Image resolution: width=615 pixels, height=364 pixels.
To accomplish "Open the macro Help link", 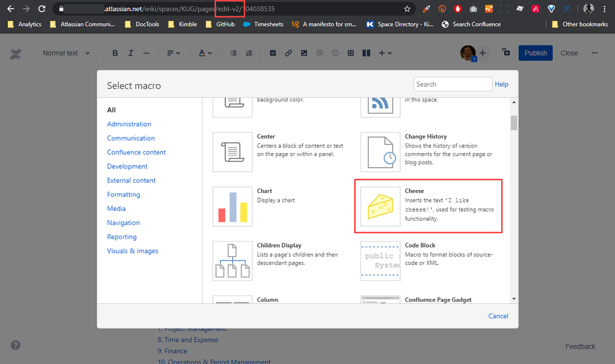I will (501, 84).
